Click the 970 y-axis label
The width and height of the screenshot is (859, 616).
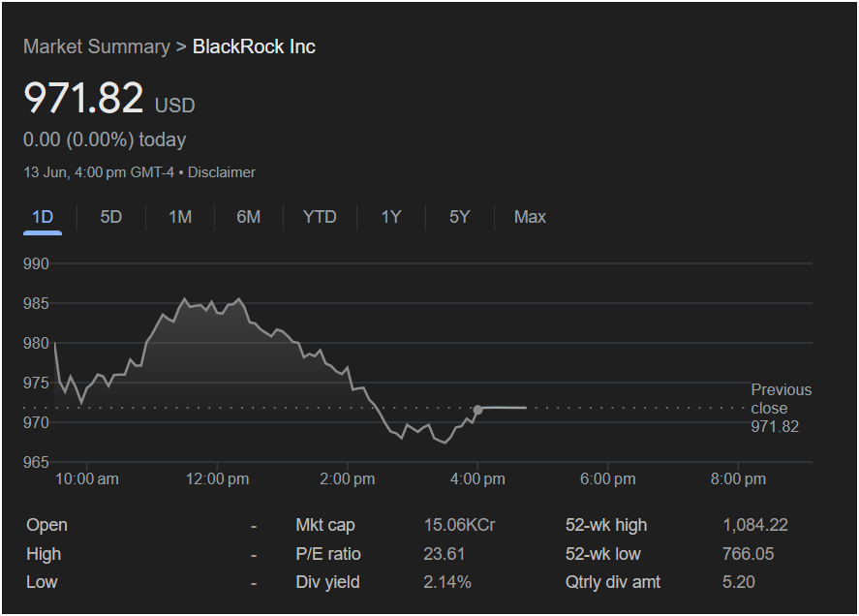[36, 422]
